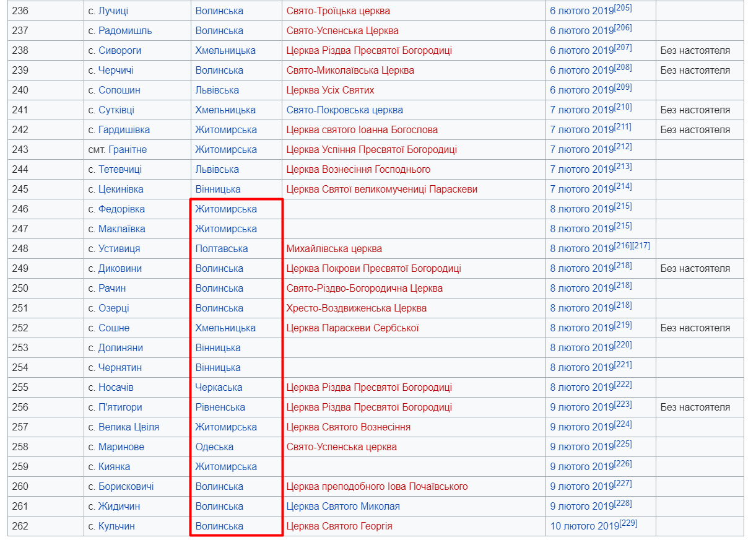This screenshot has height=545, width=756.
Task: Click the Свято-Троїцька церква link
Action: (338, 11)
